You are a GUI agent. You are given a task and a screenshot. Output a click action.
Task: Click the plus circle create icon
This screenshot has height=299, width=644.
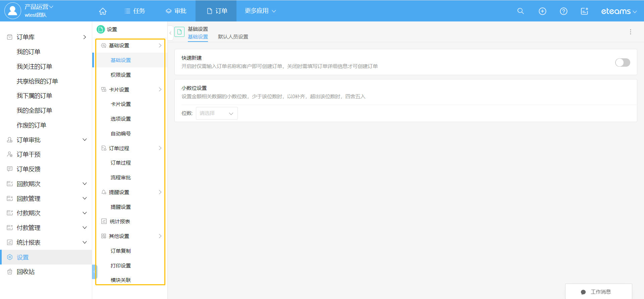(x=542, y=11)
